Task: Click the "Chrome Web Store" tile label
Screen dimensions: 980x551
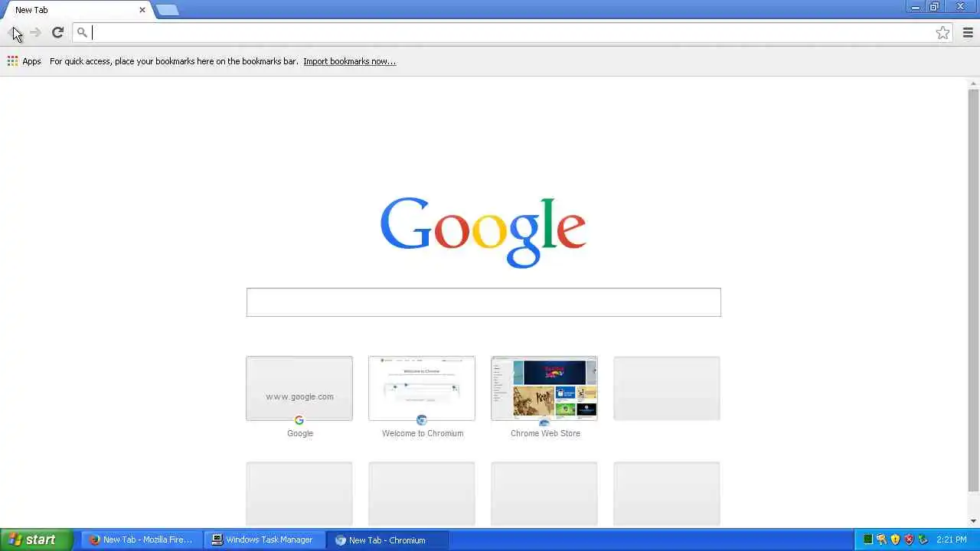Action: tap(545, 433)
